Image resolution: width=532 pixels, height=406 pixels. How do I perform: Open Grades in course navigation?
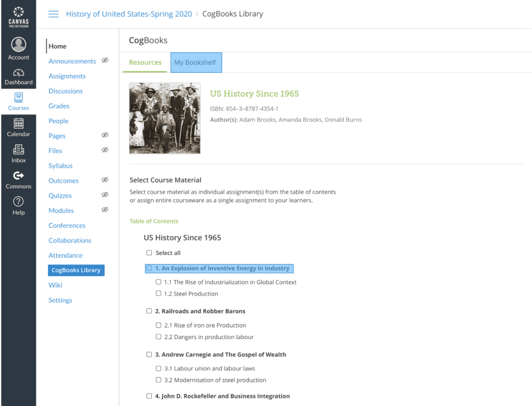[x=59, y=106]
